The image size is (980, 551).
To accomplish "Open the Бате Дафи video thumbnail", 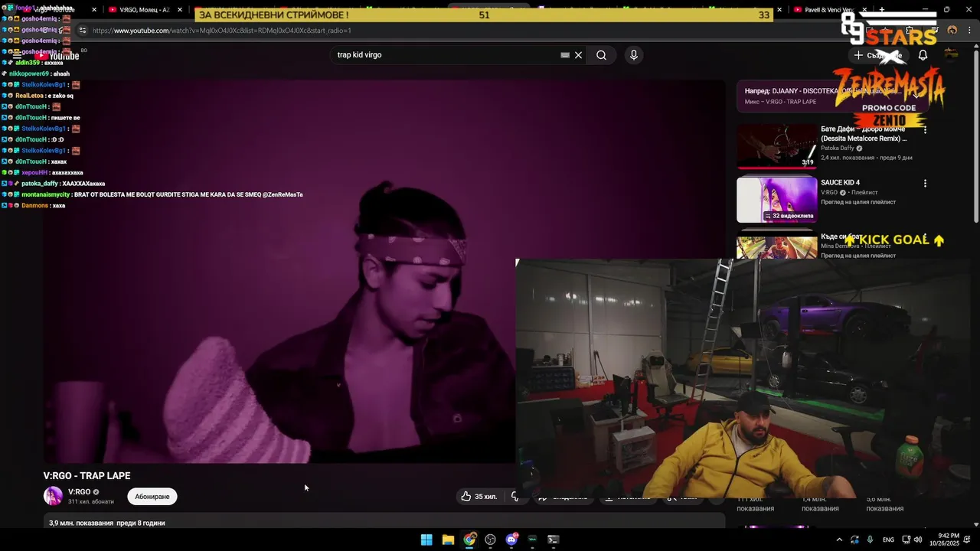I will pos(776,146).
